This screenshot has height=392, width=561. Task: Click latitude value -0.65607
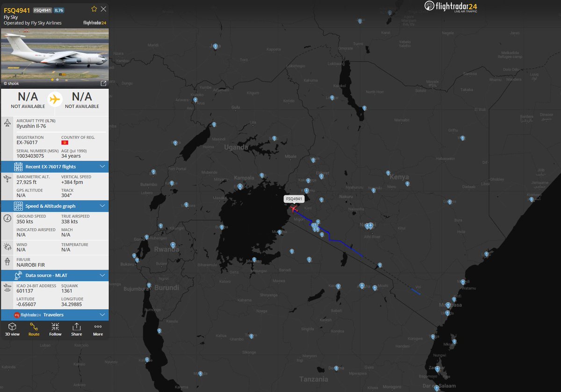point(26,304)
